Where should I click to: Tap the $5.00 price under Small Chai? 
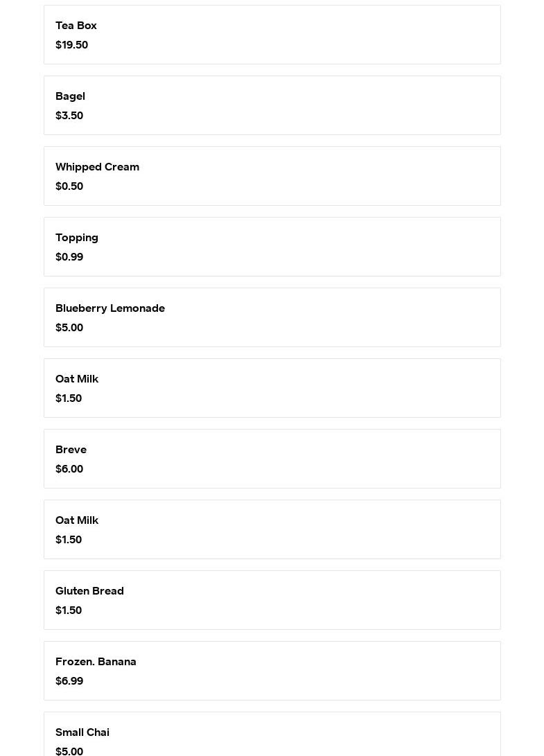[69, 750]
